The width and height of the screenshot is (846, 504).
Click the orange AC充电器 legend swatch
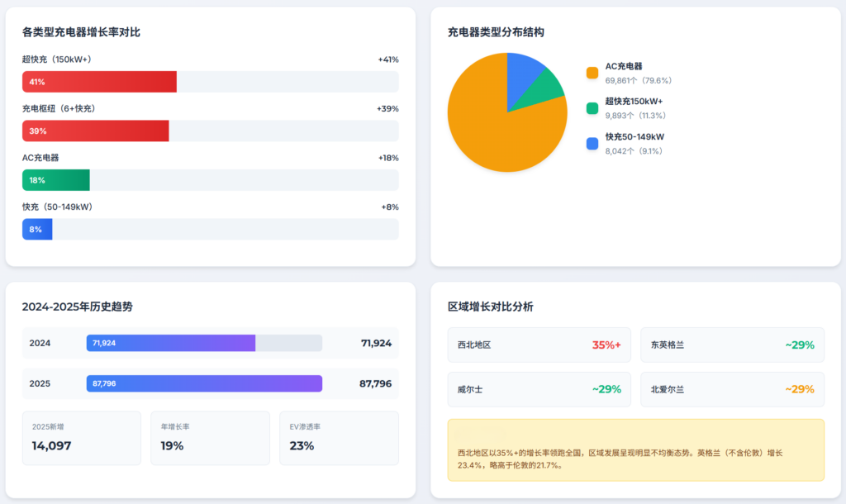click(x=592, y=73)
